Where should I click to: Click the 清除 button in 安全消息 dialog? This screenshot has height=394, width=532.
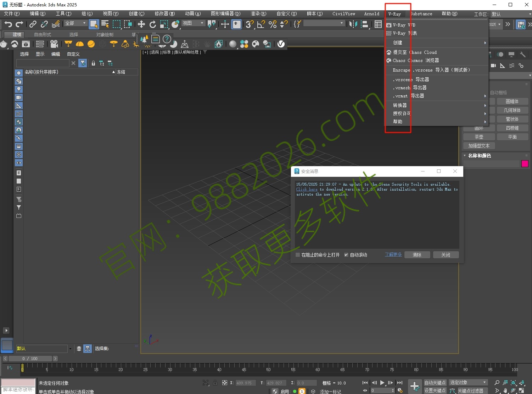tap(417, 255)
